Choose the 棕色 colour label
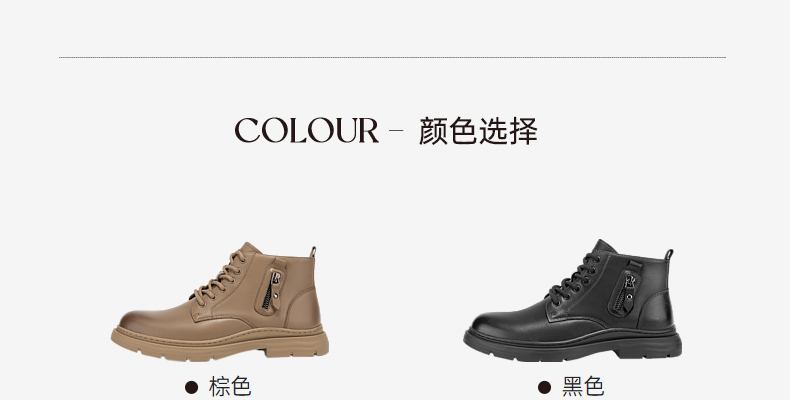Screen dimensions: 790x400 (230, 387)
